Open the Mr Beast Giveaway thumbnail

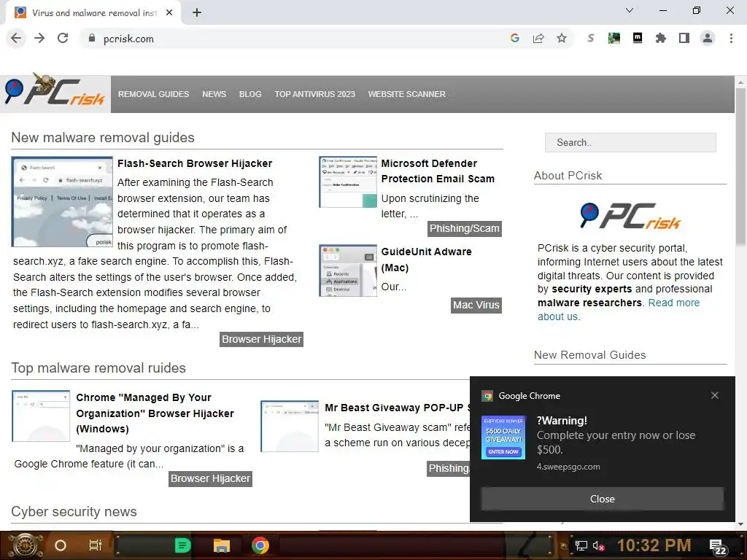290,426
